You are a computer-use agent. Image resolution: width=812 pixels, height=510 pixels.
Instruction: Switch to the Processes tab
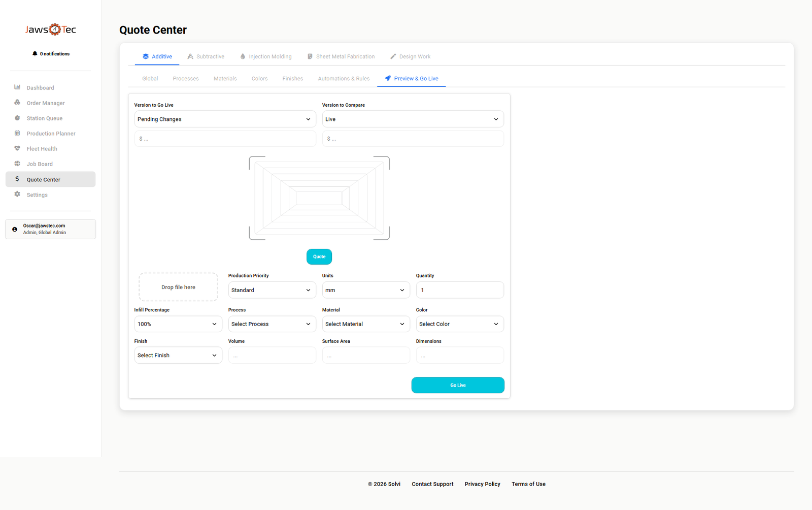click(x=186, y=79)
